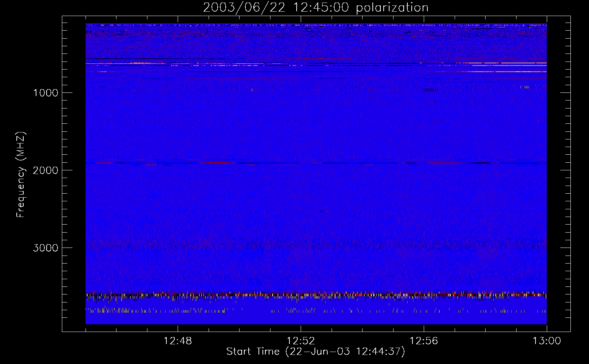Click the 2000 frequency tick label
Viewport: 589px width, 364px height.
click(x=46, y=170)
